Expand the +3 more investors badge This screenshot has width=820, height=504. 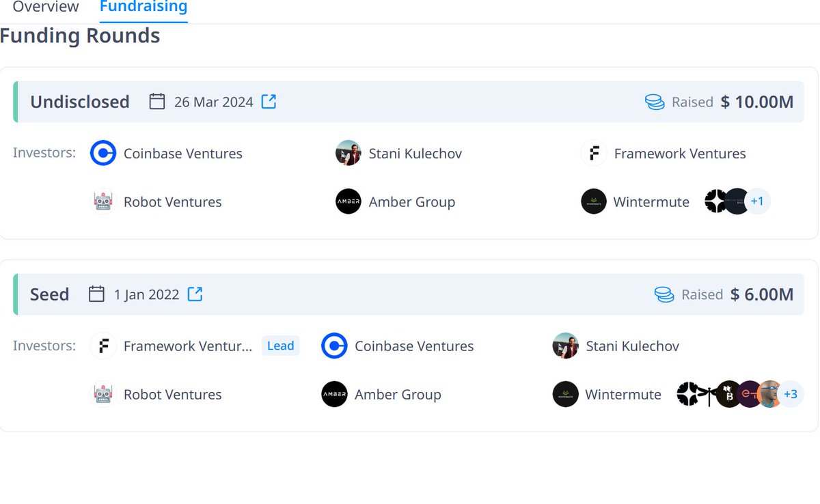[791, 394]
